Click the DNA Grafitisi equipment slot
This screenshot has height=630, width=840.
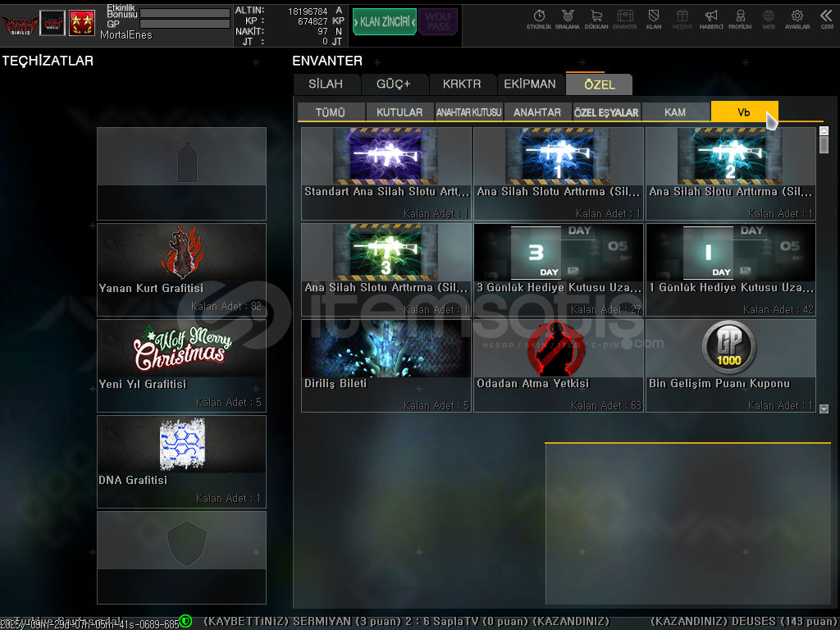click(181, 462)
